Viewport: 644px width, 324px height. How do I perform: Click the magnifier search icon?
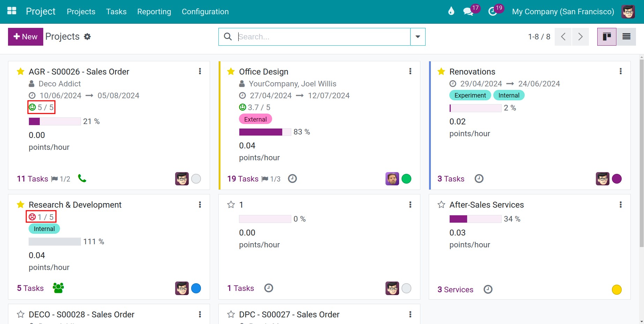pyautogui.click(x=228, y=37)
